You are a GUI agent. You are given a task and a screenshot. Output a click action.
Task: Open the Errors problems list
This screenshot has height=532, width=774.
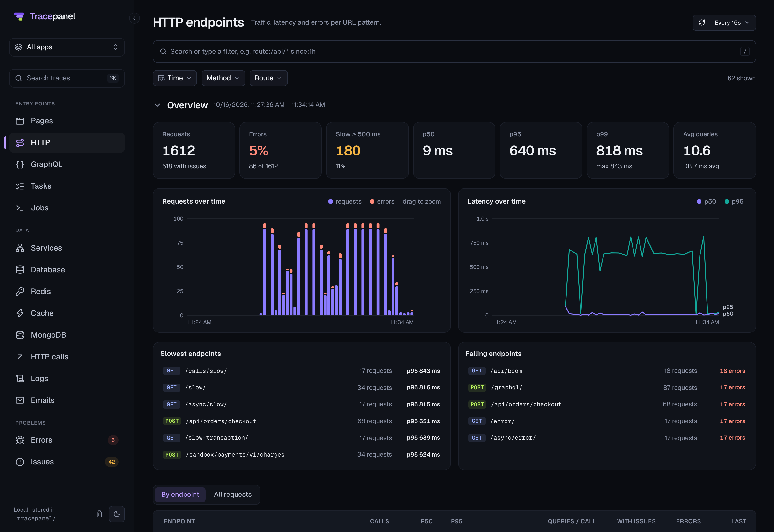pos(67,440)
